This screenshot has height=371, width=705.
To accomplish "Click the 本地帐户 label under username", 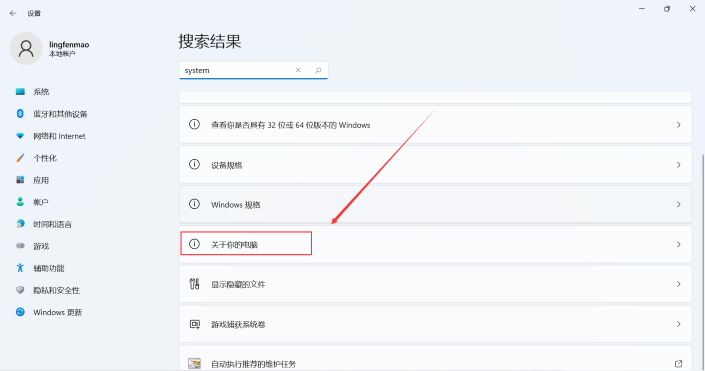I will point(62,54).
